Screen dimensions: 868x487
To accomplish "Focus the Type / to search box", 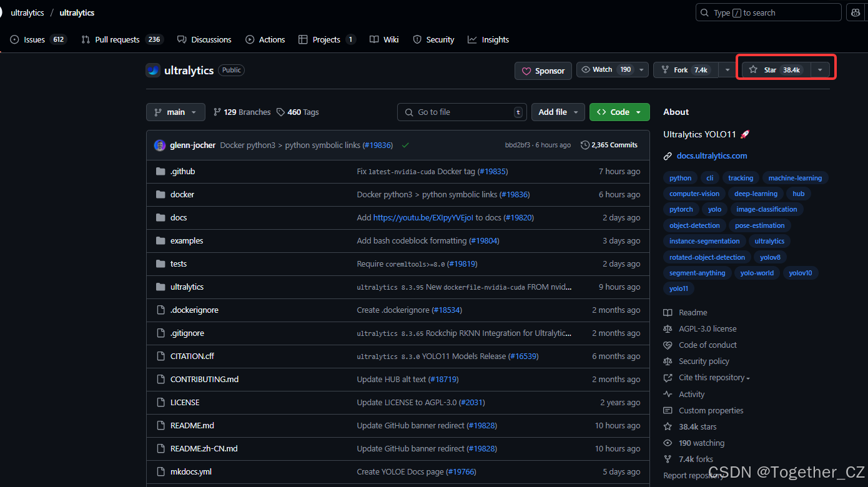I will tap(769, 12).
